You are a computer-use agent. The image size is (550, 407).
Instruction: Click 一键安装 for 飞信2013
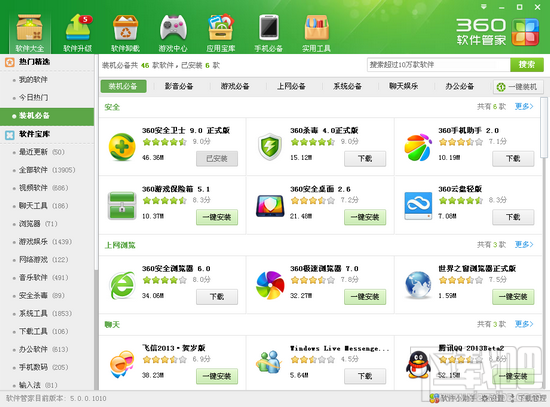point(217,376)
